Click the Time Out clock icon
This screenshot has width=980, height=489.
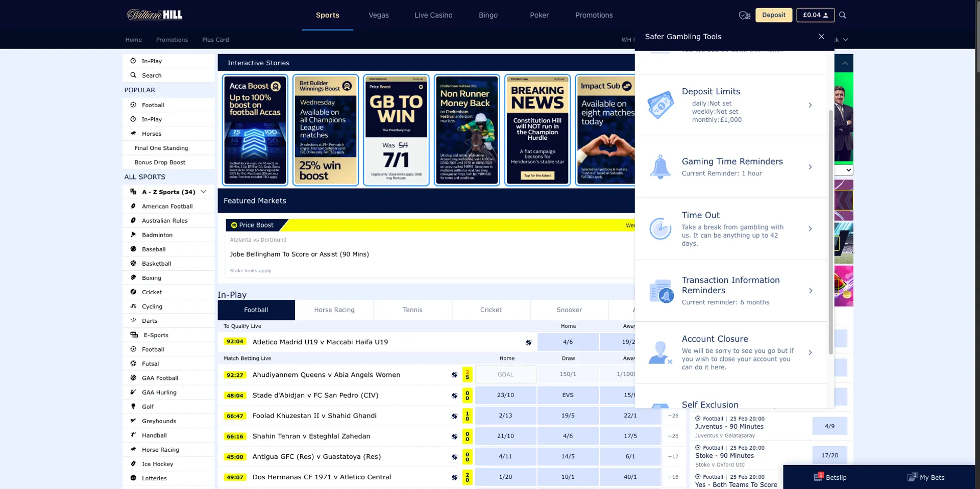(660, 229)
